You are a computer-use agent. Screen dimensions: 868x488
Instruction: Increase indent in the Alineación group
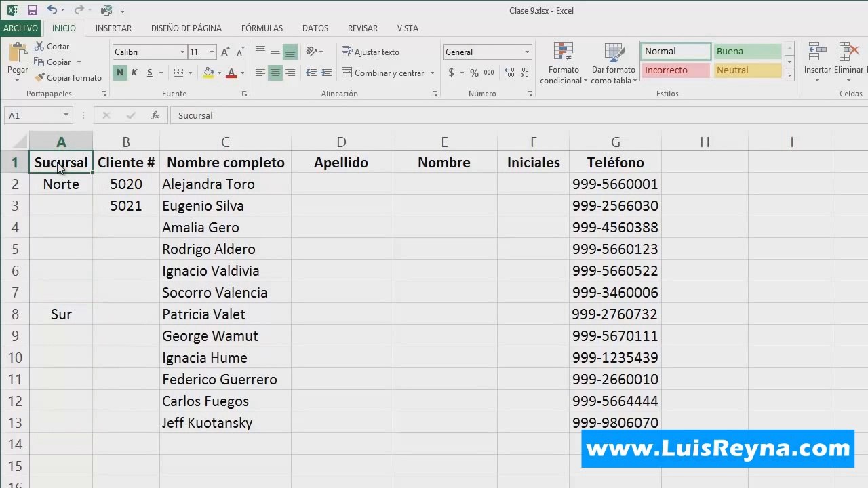[326, 73]
